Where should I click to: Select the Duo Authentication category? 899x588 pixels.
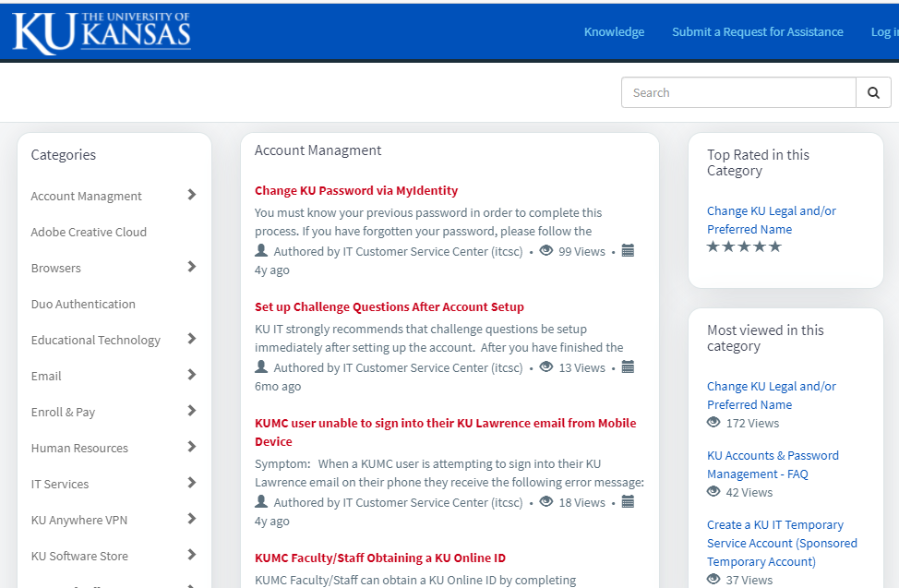(83, 304)
